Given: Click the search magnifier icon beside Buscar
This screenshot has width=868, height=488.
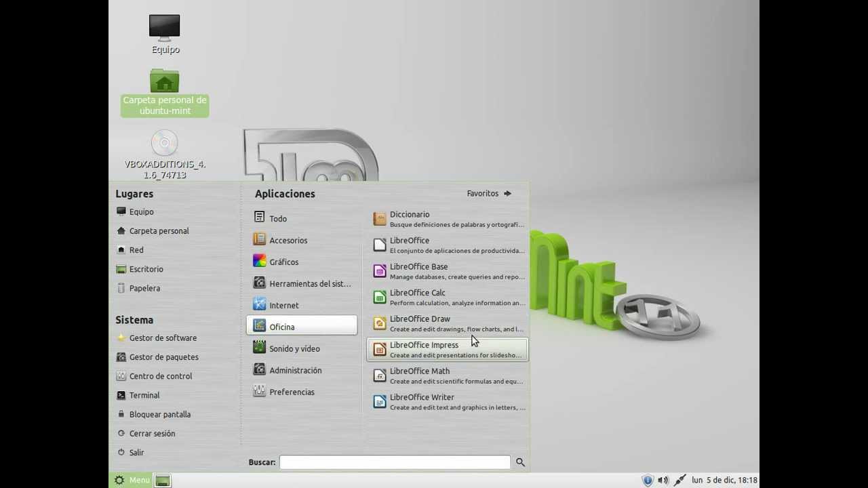Looking at the screenshot, I should coord(520,462).
